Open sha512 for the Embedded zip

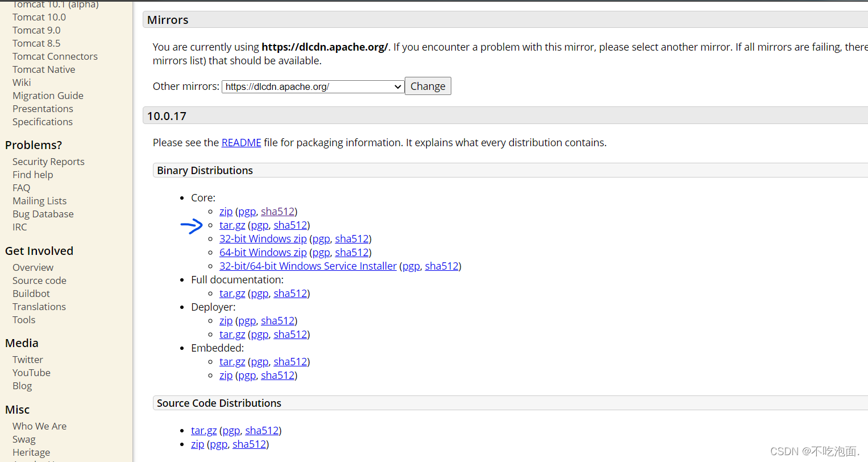coord(277,376)
